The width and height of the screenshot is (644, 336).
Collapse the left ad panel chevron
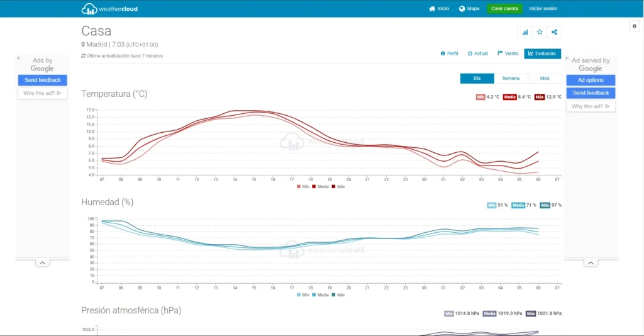point(42,262)
